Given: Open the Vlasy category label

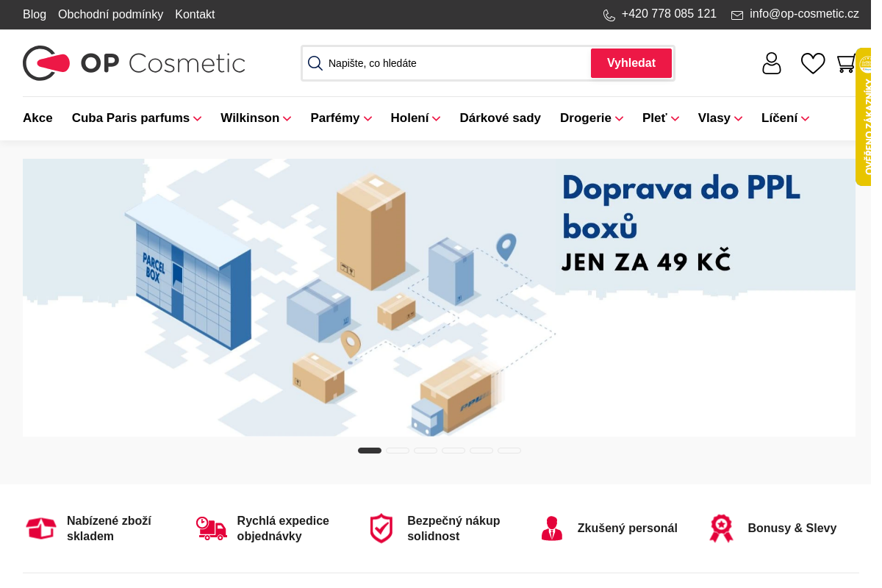Looking at the screenshot, I should (714, 118).
